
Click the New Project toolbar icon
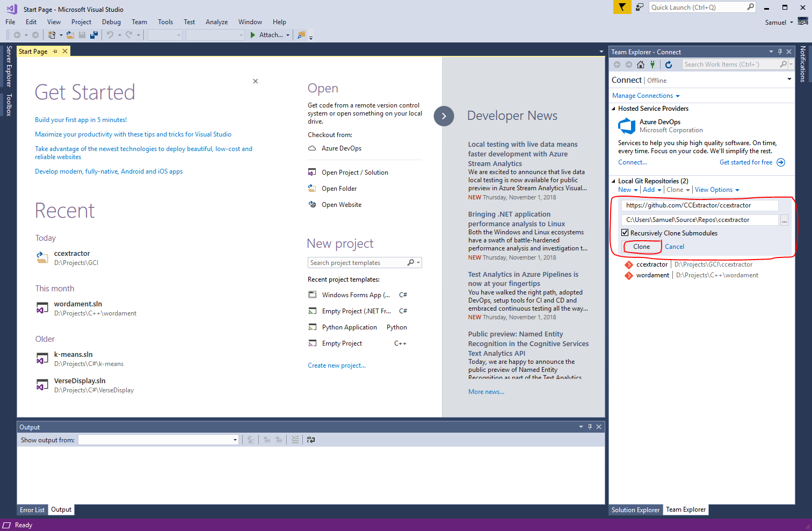(52, 35)
